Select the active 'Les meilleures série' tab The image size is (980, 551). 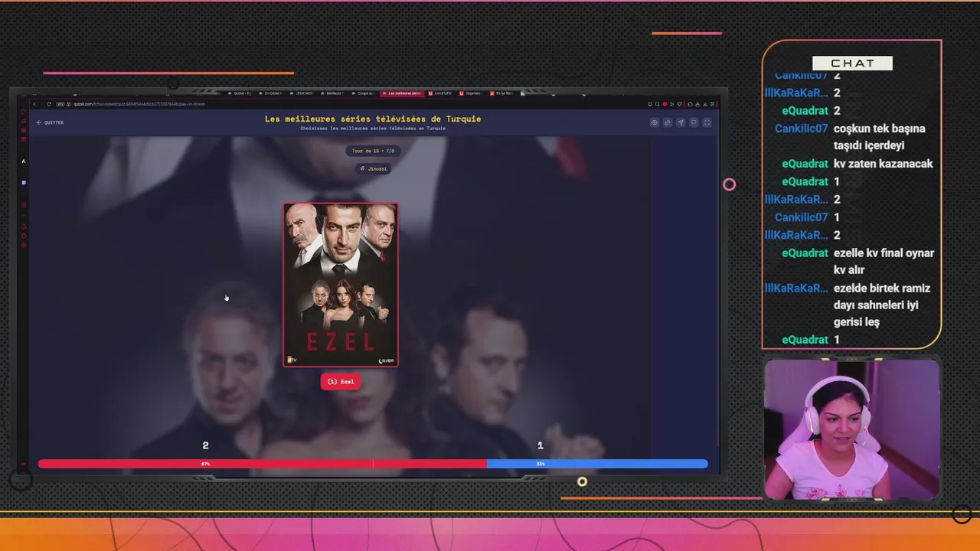(402, 93)
